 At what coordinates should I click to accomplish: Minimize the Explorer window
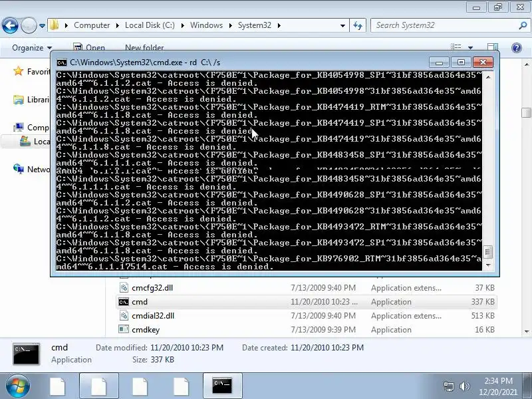coord(476,7)
